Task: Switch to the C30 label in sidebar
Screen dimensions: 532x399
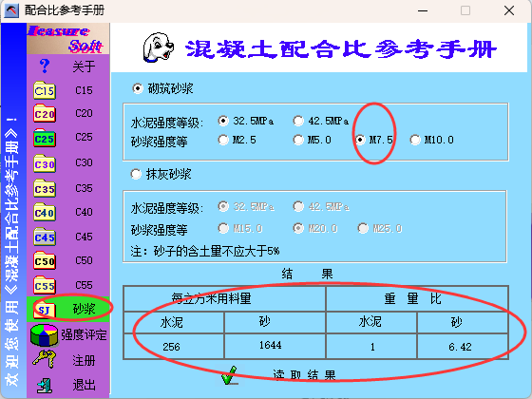Action: pos(84,162)
